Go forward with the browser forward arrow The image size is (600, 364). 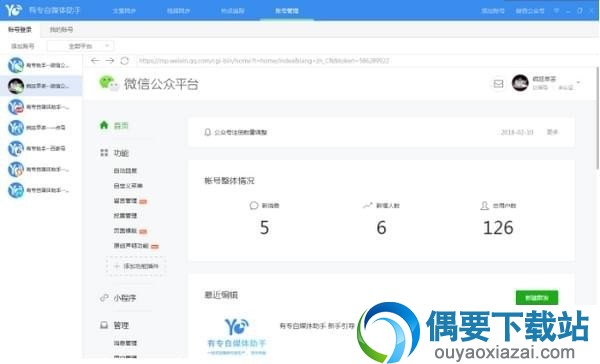(x=110, y=60)
